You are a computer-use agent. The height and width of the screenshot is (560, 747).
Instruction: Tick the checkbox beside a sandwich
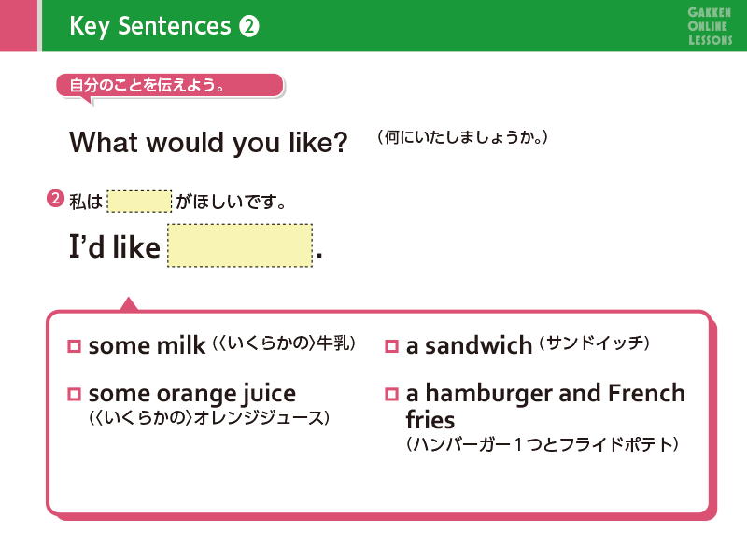(392, 346)
